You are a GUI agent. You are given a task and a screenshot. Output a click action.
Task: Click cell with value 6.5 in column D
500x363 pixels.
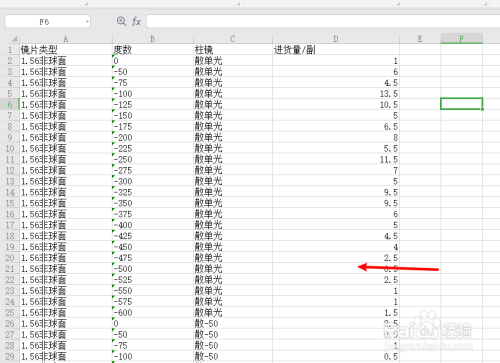336,127
